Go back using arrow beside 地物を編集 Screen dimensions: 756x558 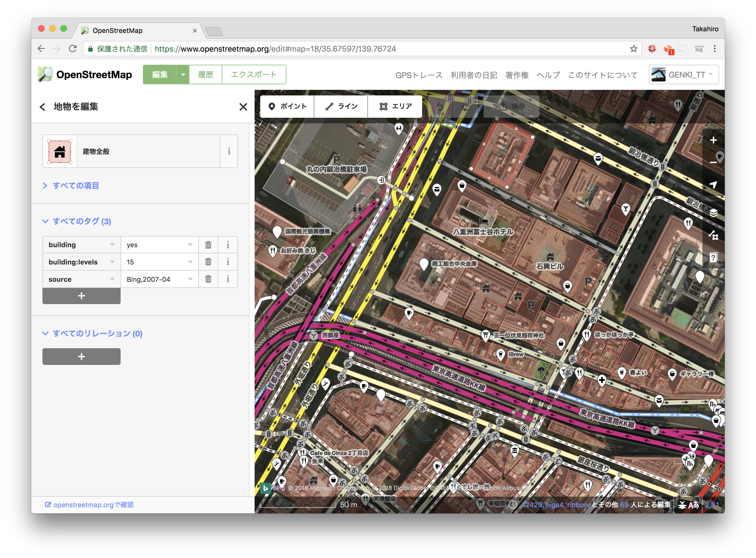[42, 107]
